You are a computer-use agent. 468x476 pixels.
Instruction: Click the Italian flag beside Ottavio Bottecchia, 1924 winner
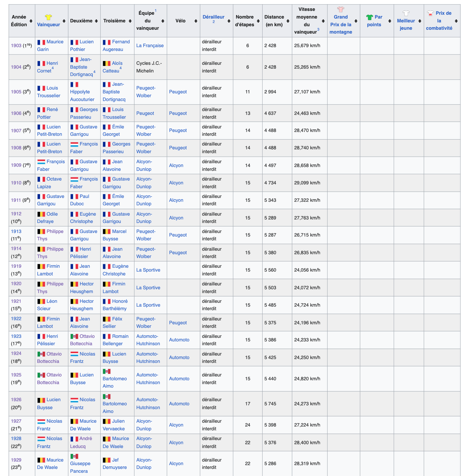pyautogui.click(x=41, y=354)
